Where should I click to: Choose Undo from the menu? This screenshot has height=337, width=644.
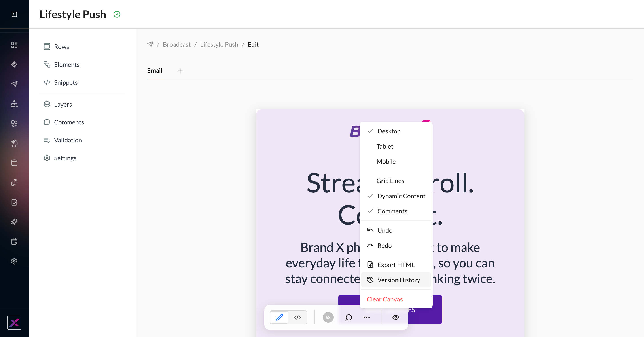(x=396, y=230)
